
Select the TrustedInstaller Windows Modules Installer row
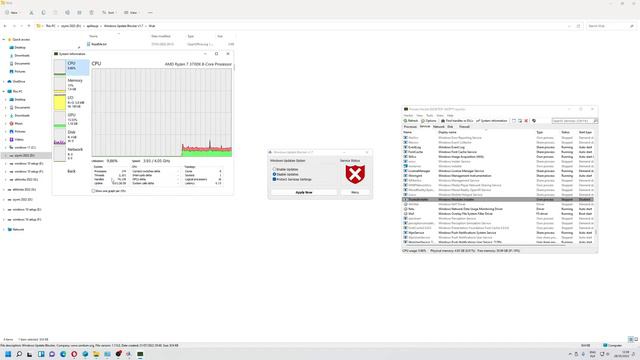click(498, 199)
